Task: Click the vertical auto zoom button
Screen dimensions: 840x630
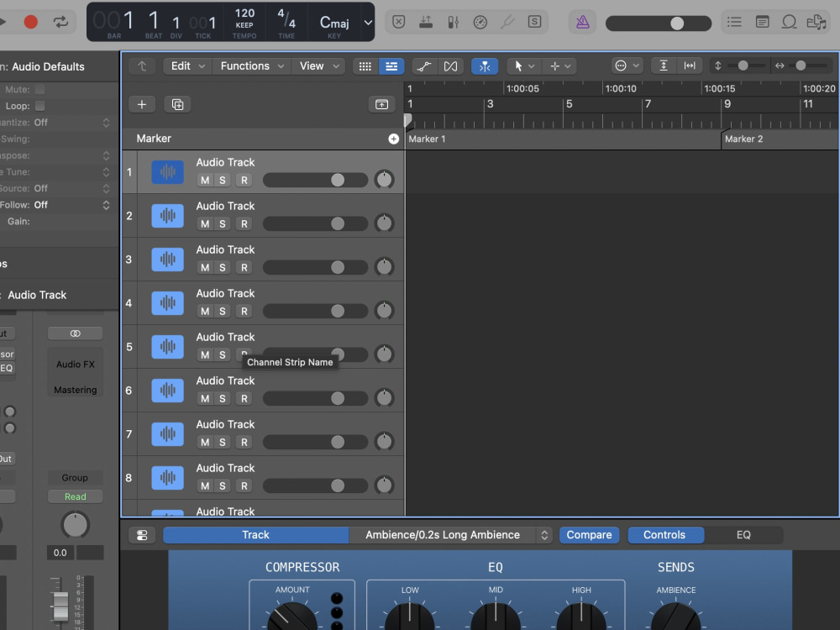Action: 664,66
